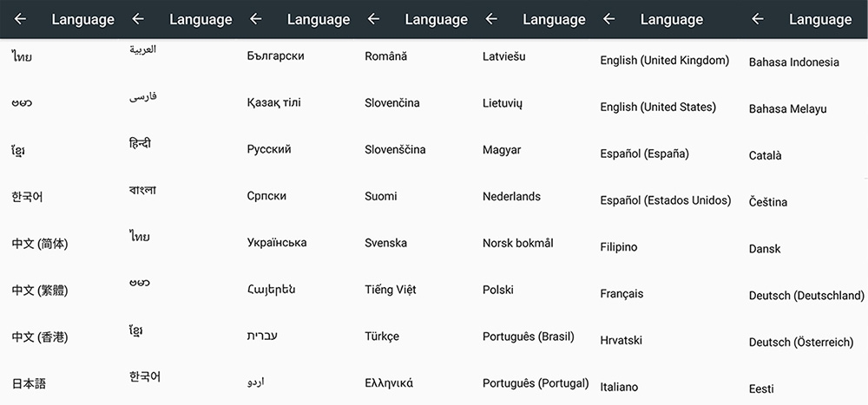Click back arrow above the Български list

255,19
